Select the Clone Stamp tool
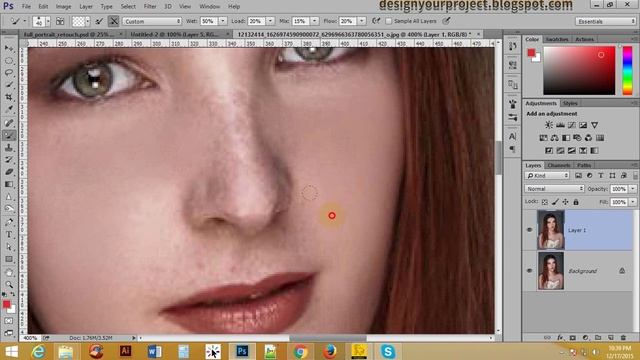Image resolution: width=640 pixels, height=360 pixels. 9,147
